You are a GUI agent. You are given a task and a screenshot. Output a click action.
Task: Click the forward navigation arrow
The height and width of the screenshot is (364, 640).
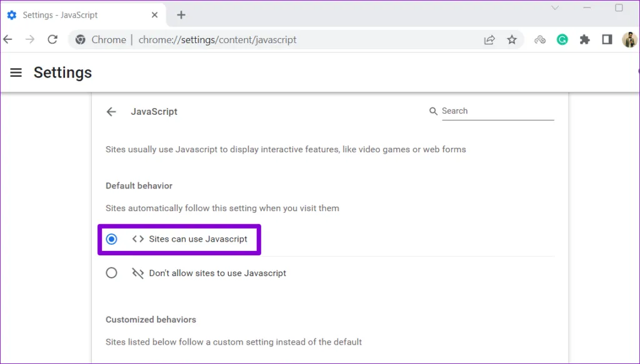30,39
